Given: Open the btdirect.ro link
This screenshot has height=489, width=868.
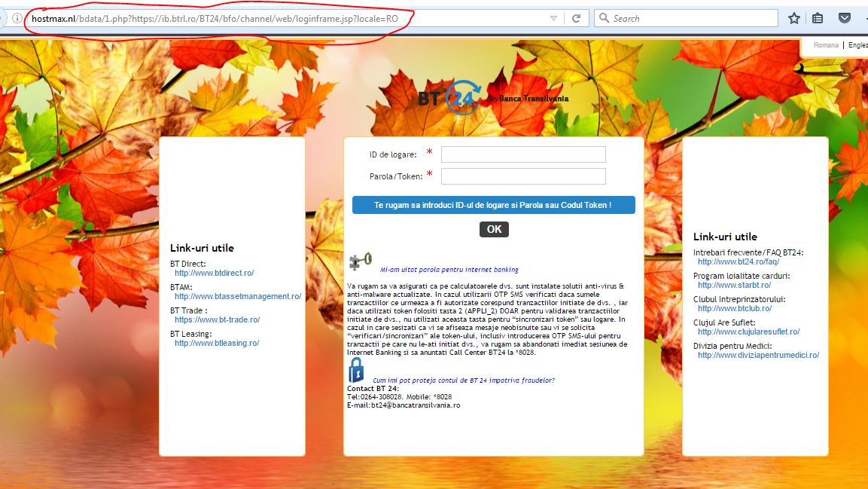Looking at the screenshot, I should tap(215, 273).
